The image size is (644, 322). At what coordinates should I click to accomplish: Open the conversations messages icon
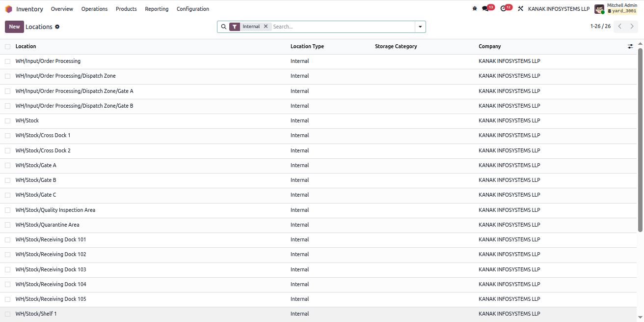(485, 9)
